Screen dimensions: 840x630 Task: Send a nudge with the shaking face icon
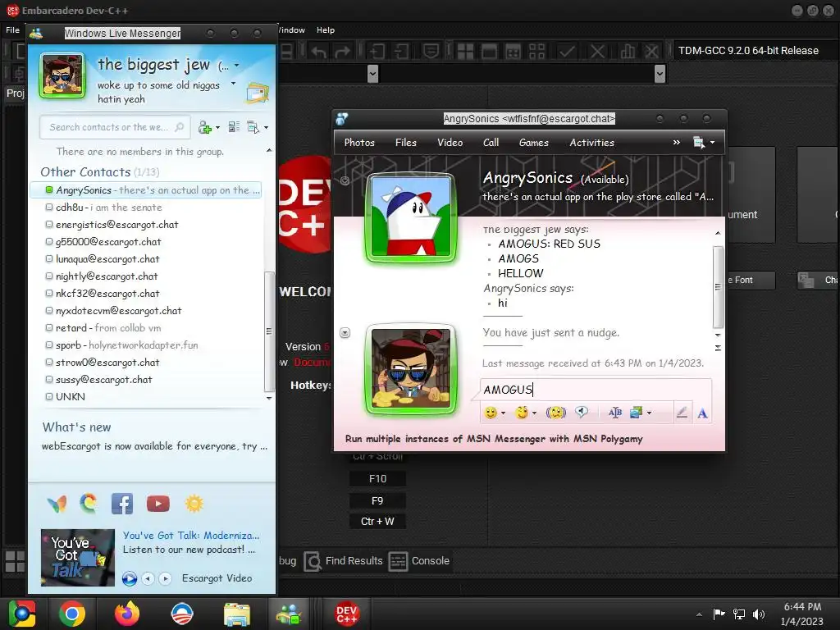point(555,413)
